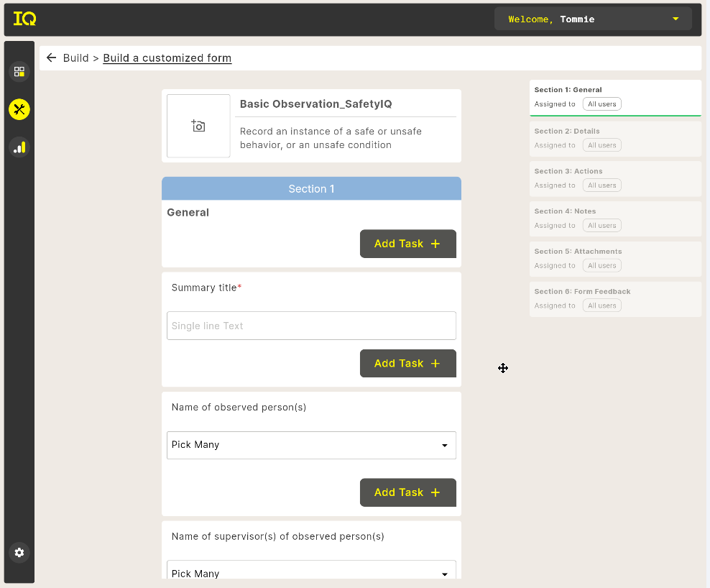The image size is (710, 588).
Task: Click the All users pill for Section 1
Action: point(601,104)
